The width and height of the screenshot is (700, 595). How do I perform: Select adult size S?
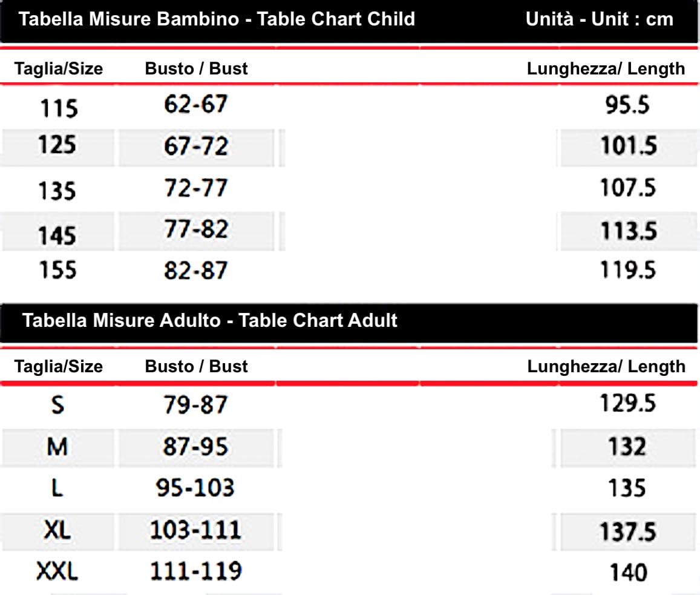click(x=57, y=405)
